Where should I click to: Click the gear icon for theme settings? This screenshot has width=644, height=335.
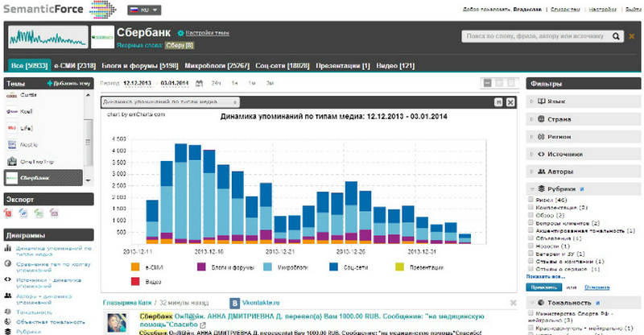coord(180,33)
